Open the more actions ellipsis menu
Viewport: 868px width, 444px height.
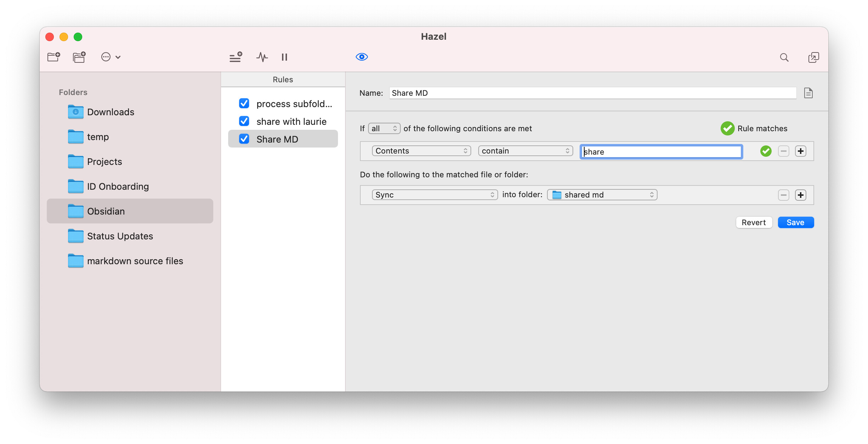111,57
